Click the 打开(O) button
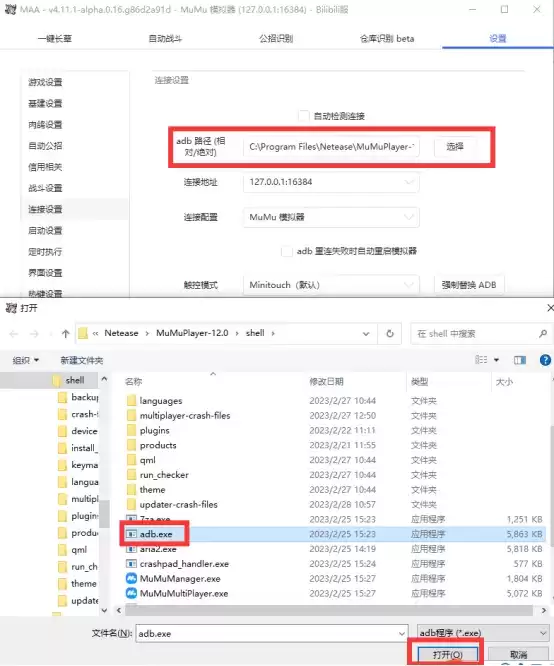Screen dimensions: 554x666 coord(448,655)
